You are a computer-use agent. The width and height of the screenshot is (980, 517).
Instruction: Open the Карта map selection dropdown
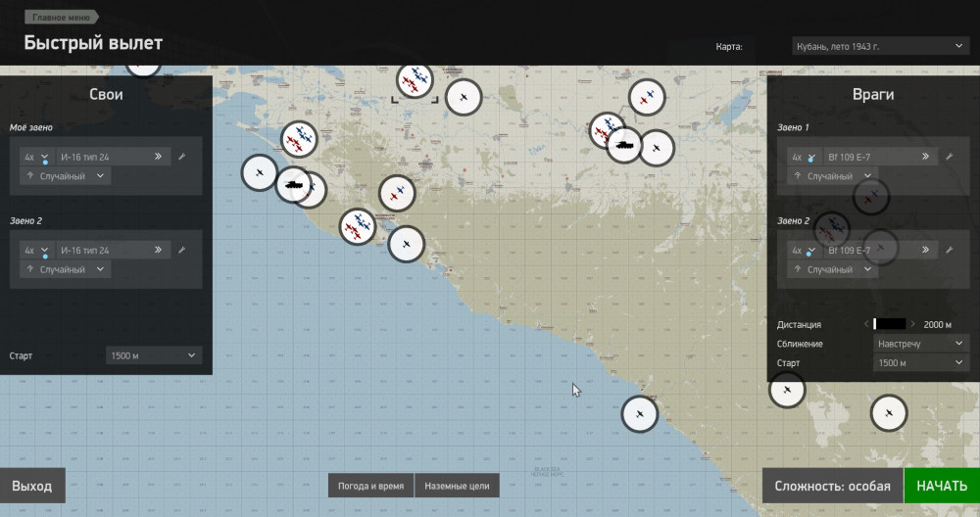click(879, 46)
